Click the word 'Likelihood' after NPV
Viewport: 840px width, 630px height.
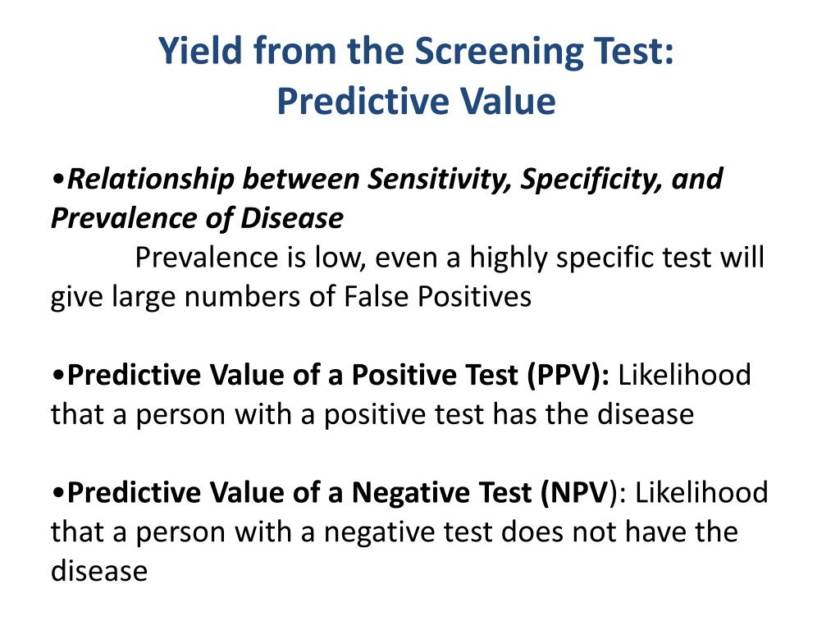702,492
